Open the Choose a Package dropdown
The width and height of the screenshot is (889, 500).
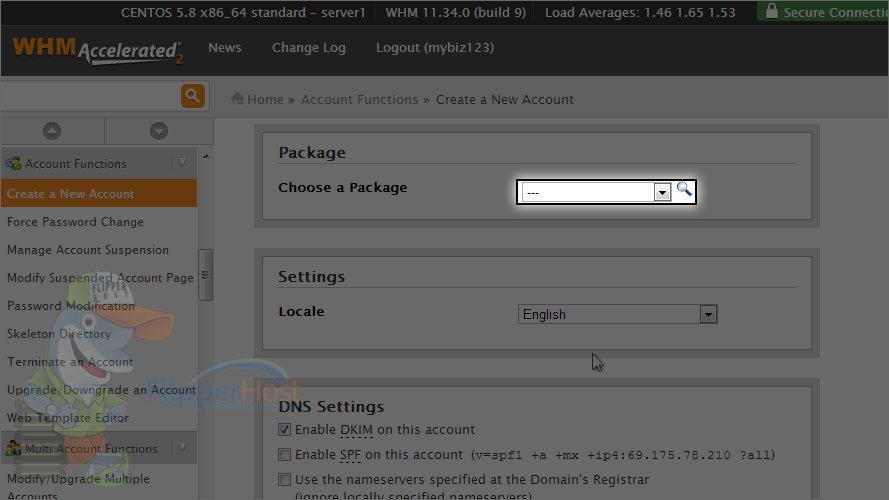596,192
